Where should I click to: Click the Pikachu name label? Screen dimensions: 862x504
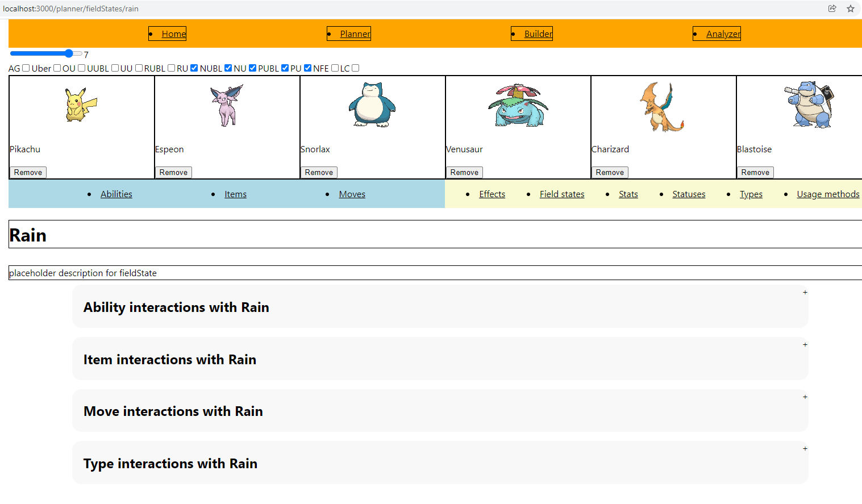pyautogui.click(x=25, y=149)
